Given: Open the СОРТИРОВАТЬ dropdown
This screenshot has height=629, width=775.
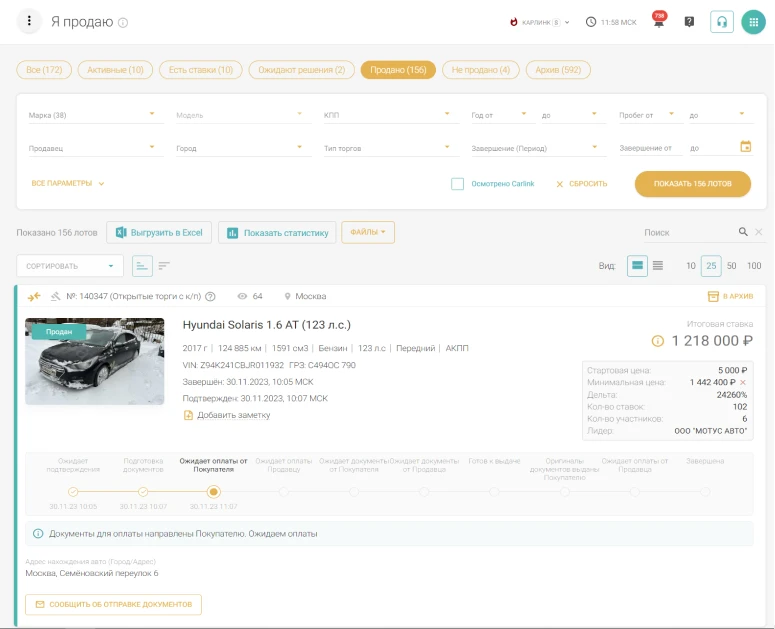Looking at the screenshot, I should point(70,266).
